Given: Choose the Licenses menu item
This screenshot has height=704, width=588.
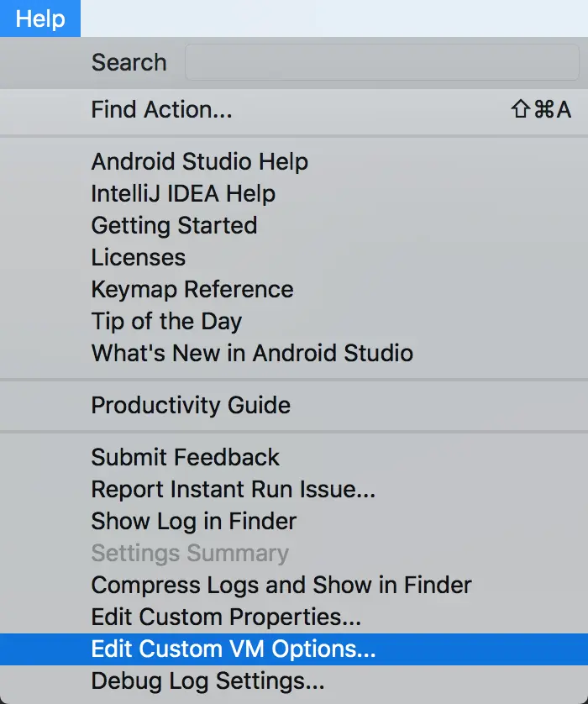Looking at the screenshot, I should 139,257.
